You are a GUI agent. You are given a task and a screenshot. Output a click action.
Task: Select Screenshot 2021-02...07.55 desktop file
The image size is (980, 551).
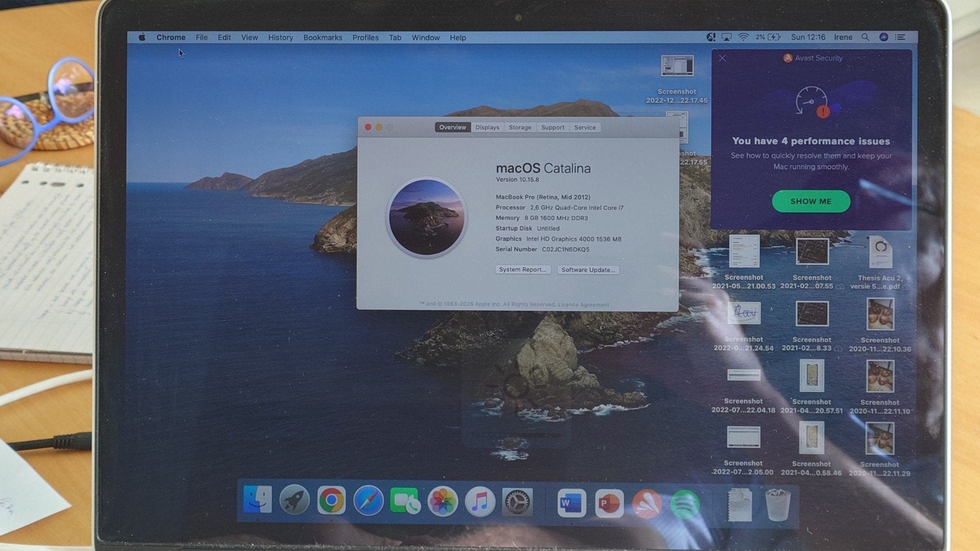click(812, 263)
